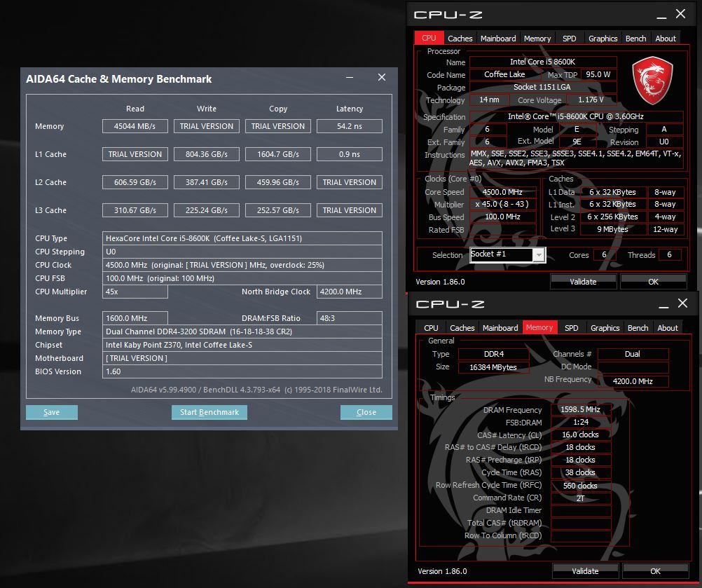
Task: Click Code Name Coffee Lake value
Action: click(504, 74)
